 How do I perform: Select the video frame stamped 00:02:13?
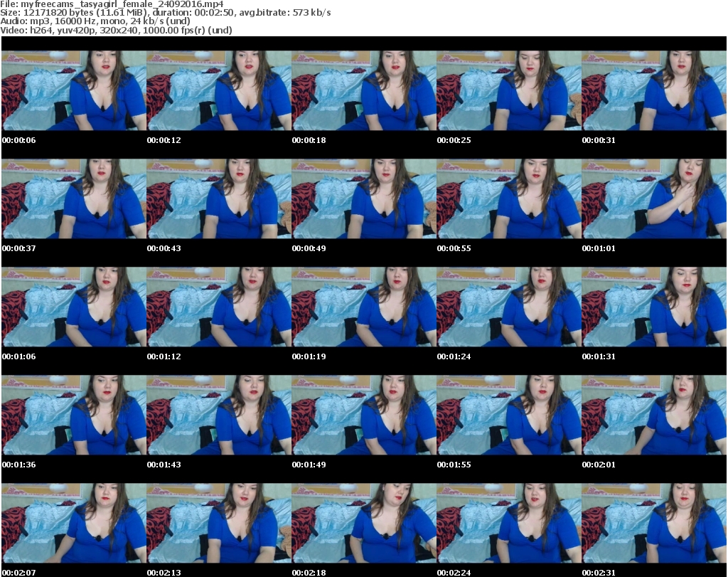tap(219, 524)
